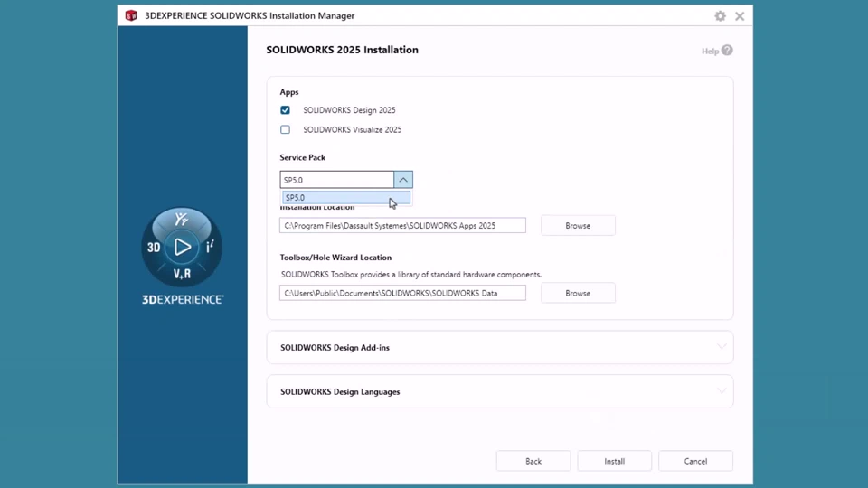Select SP5.0 from the dropdown list
The height and width of the screenshot is (488, 868).
346,198
